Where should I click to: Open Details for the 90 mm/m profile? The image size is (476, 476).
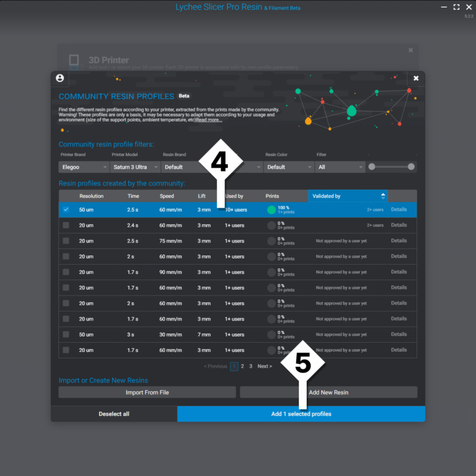[x=399, y=272]
